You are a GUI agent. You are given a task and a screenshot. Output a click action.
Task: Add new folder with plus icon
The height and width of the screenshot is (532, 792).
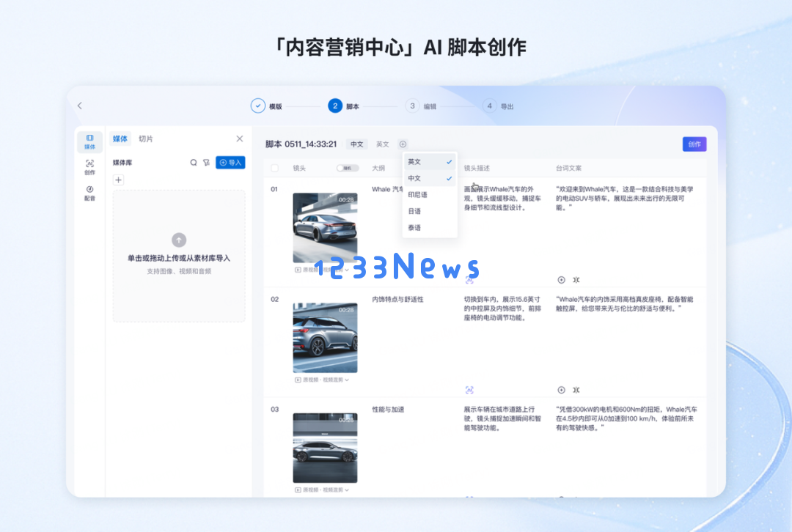tap(118, 180)
